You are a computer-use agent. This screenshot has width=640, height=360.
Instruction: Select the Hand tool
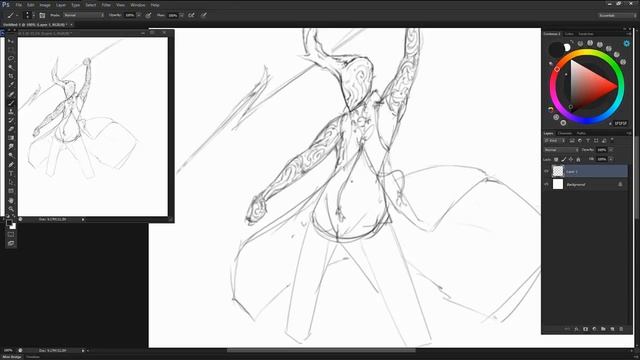click(x=11, y=200)
